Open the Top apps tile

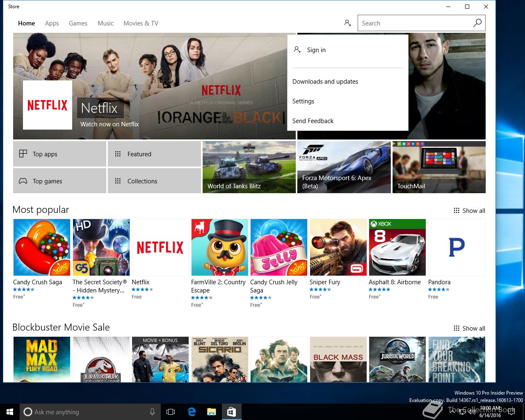(x=59, y=154)
